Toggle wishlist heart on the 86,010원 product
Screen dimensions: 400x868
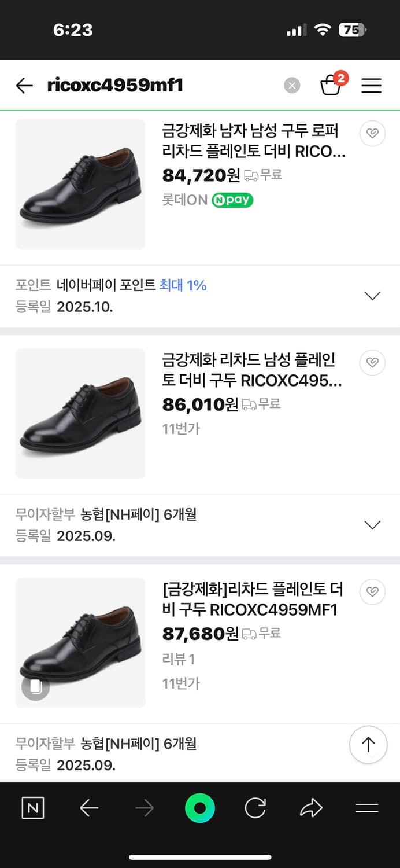click(x=372, y=362)
